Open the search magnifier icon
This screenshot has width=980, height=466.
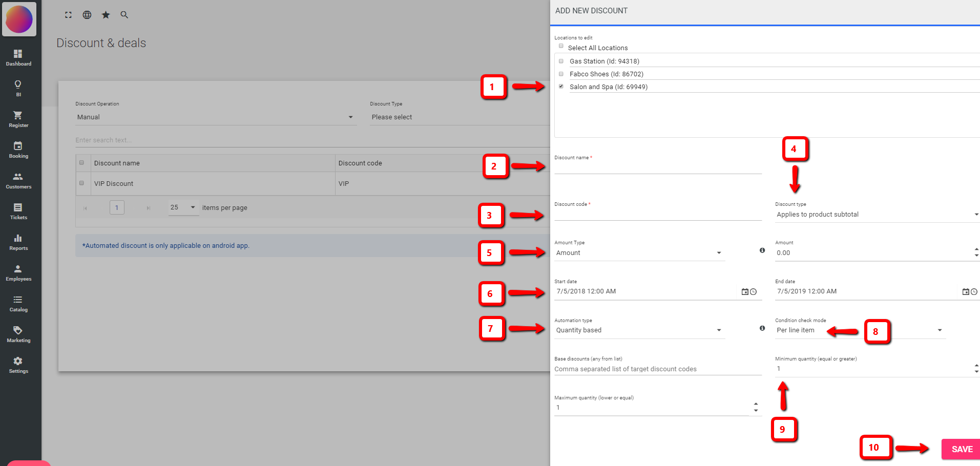click(x=124, y=15)
